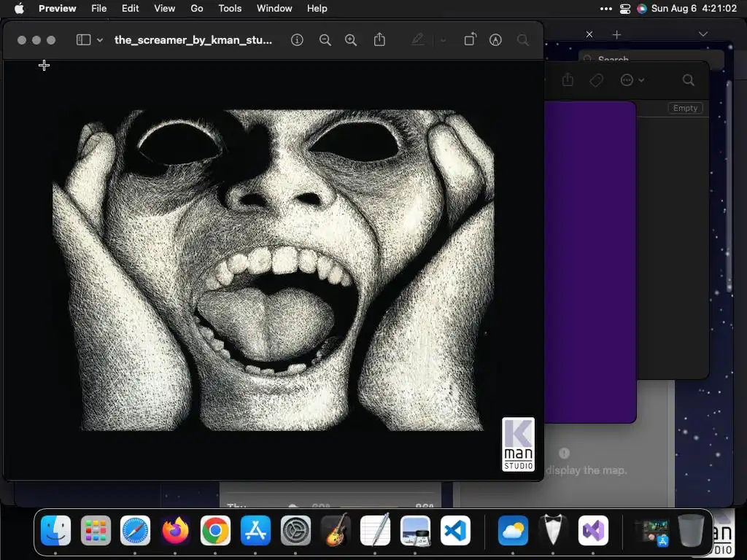The image size is (747, 560).
Task: Zoom out of the screamer image
Action: [x=325, y=40]
